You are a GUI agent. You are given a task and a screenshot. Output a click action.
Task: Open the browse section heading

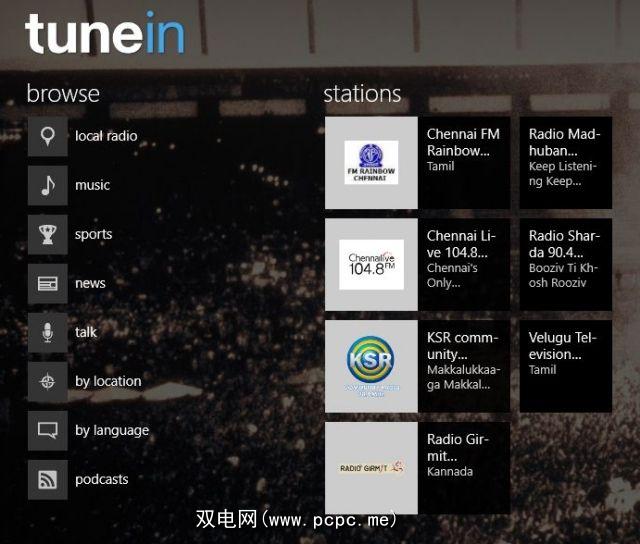point(63,93)
